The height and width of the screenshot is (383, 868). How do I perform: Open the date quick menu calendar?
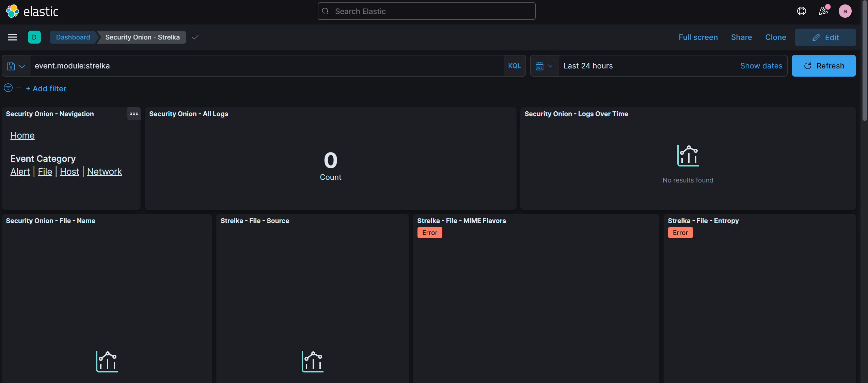click(544, 66)
